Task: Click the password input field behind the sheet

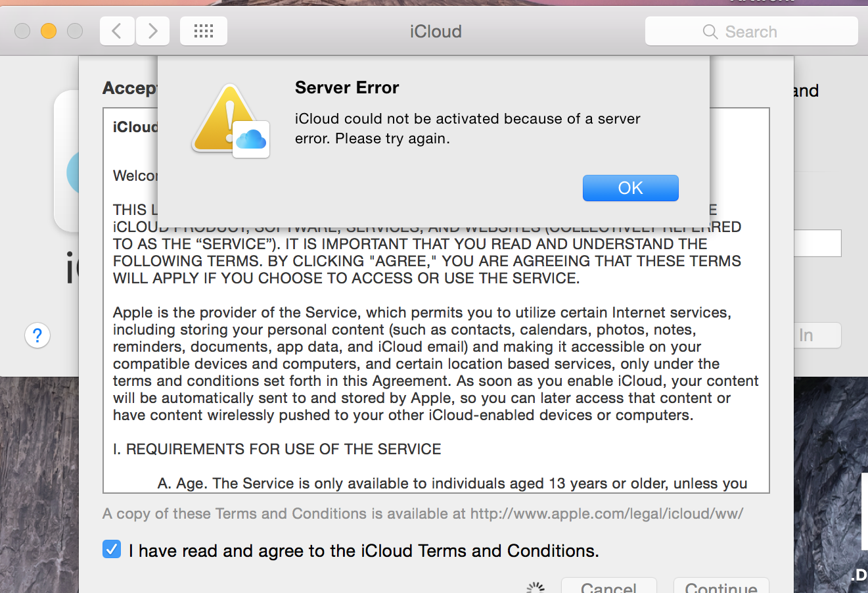Action: click(817, 243)
